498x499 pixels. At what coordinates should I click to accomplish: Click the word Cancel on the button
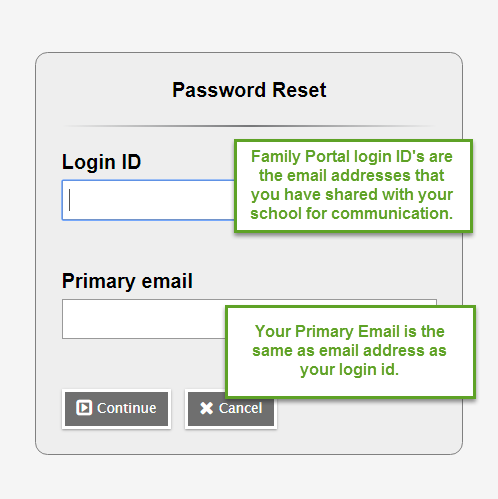click(240, 408)
